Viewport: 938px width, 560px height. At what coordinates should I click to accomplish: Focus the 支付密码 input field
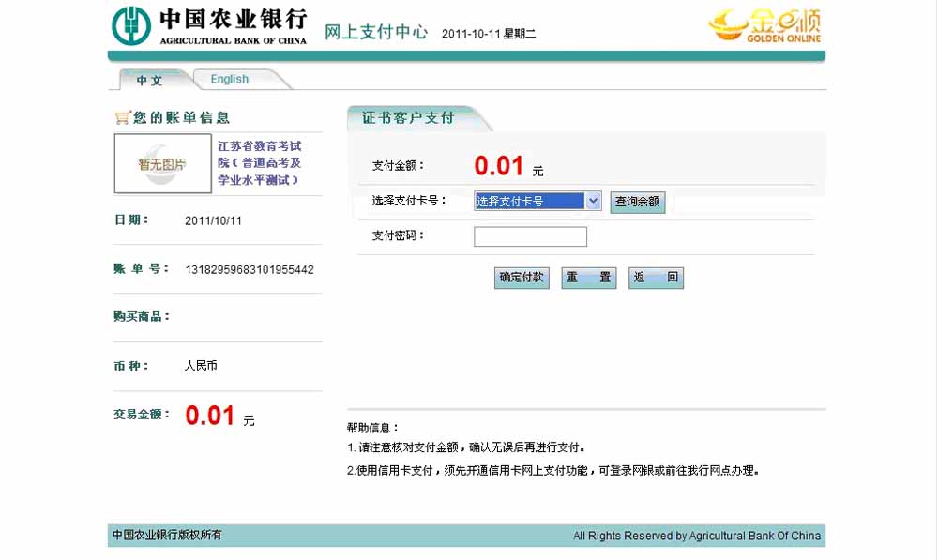(x=530, y=236)
